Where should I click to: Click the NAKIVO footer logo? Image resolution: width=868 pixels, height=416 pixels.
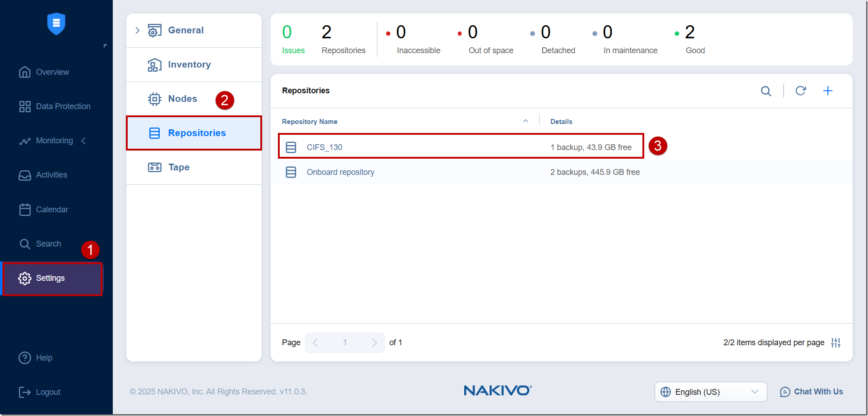tap(498, 390)
